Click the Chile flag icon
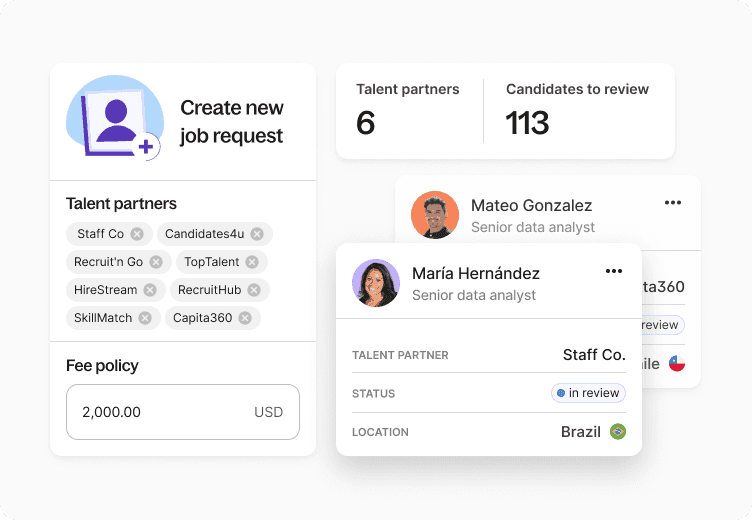Viewport: 752px width, 520px height. [677, 364]
